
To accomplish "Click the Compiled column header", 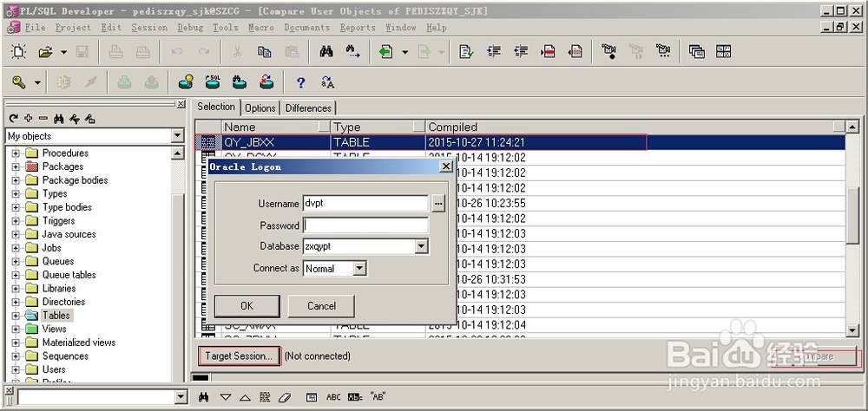I will 635,127.
